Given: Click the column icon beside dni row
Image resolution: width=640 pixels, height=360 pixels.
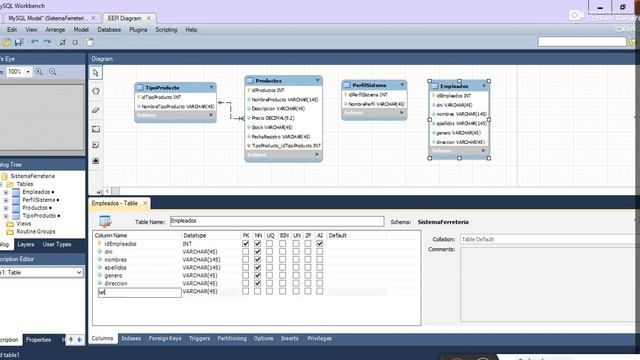Looking at the screenshot, I should pos(99,252).
